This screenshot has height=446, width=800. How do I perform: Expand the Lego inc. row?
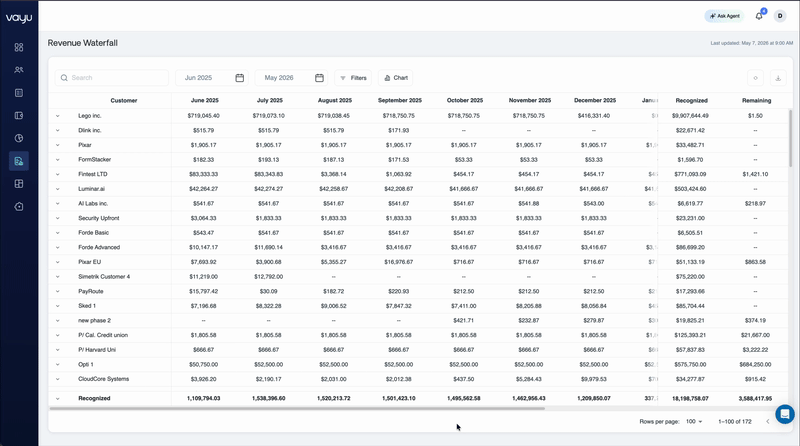[x=58, y=116]
